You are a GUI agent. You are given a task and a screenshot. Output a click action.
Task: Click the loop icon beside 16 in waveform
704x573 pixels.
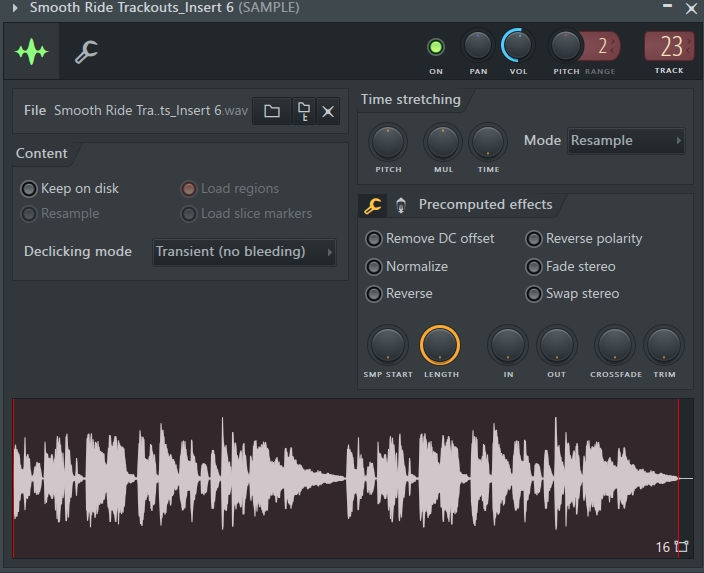pyautogui.click(x=682, y=546)
